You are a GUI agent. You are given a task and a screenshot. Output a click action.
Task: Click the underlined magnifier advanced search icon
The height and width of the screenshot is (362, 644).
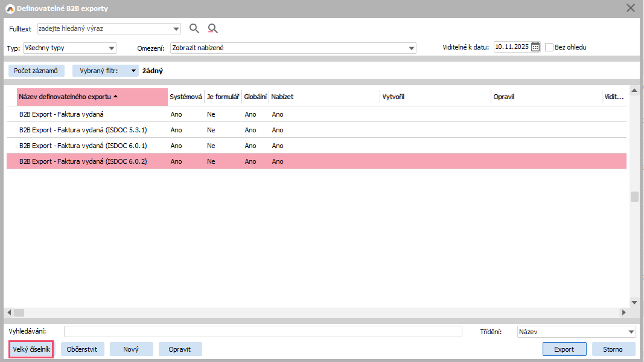point(212,28)
